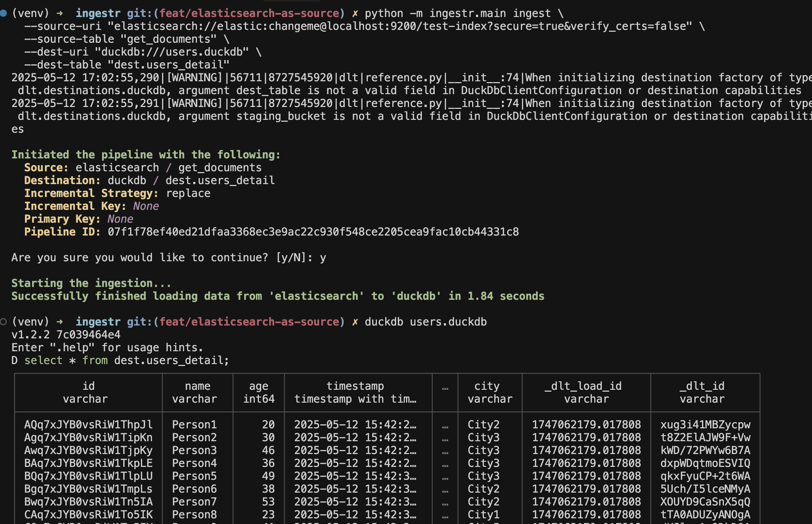The width and height of the screenshot is (812, 524).
Task: Click the hollow status circle beside duckdb command
Action: (3, 322)
